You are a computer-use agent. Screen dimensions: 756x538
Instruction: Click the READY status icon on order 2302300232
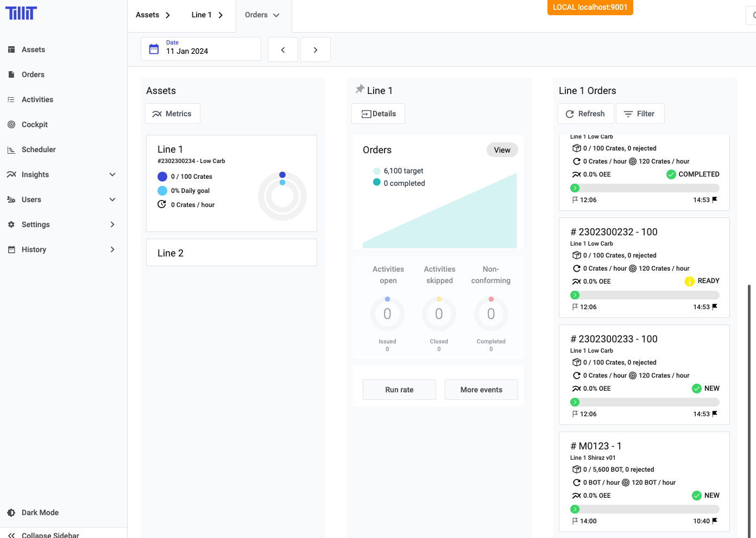689,281
